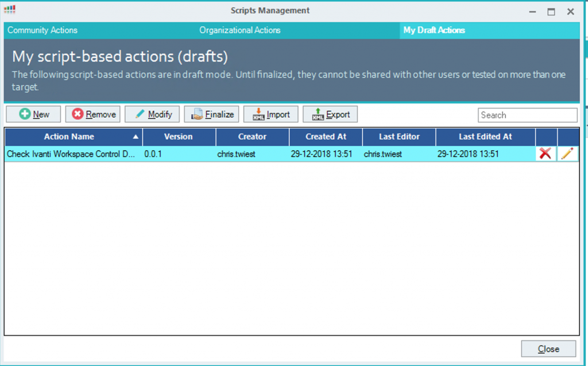Open the Organizational Actions tab
The height and width of the screenshot is (366, 588).
click(x=239, y=30)
